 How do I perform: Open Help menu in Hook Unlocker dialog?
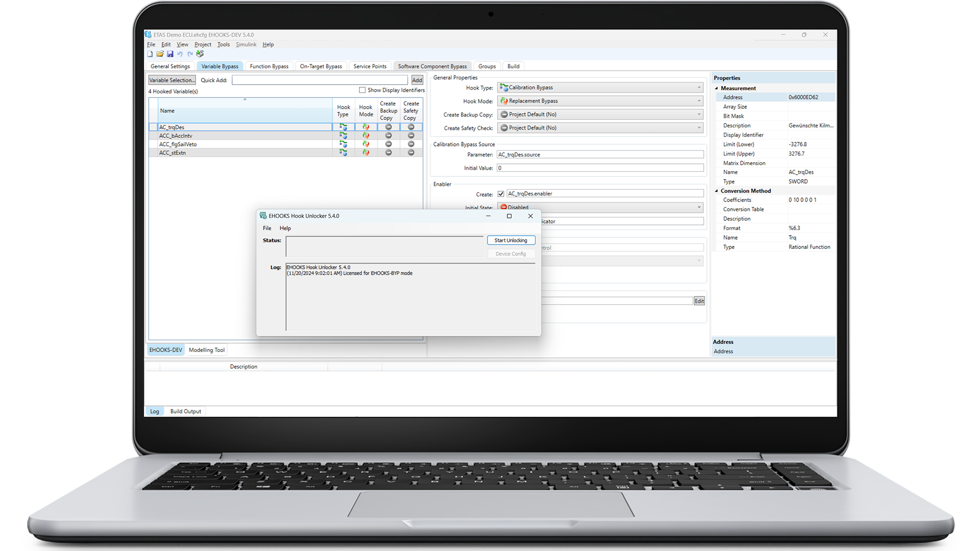coord(285,228)
